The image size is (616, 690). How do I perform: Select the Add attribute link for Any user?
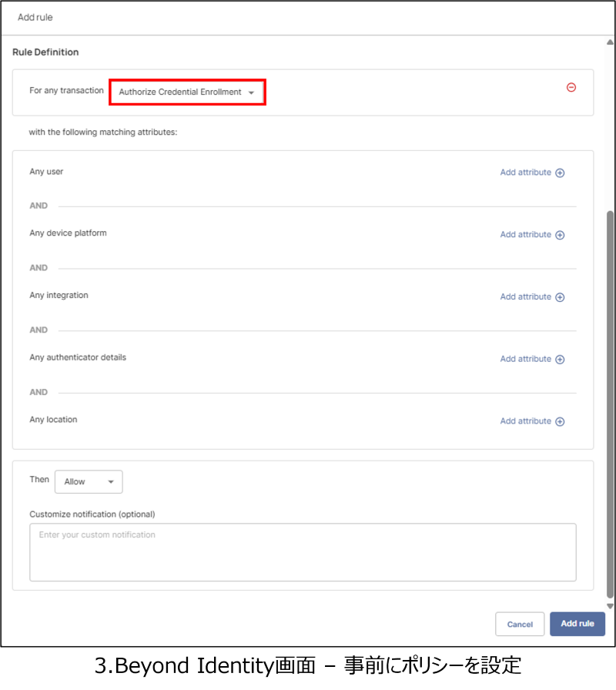point(525,172)
